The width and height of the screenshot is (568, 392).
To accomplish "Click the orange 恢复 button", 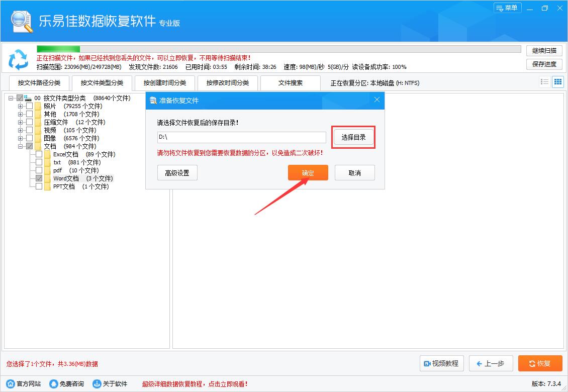I will point(540,363).
